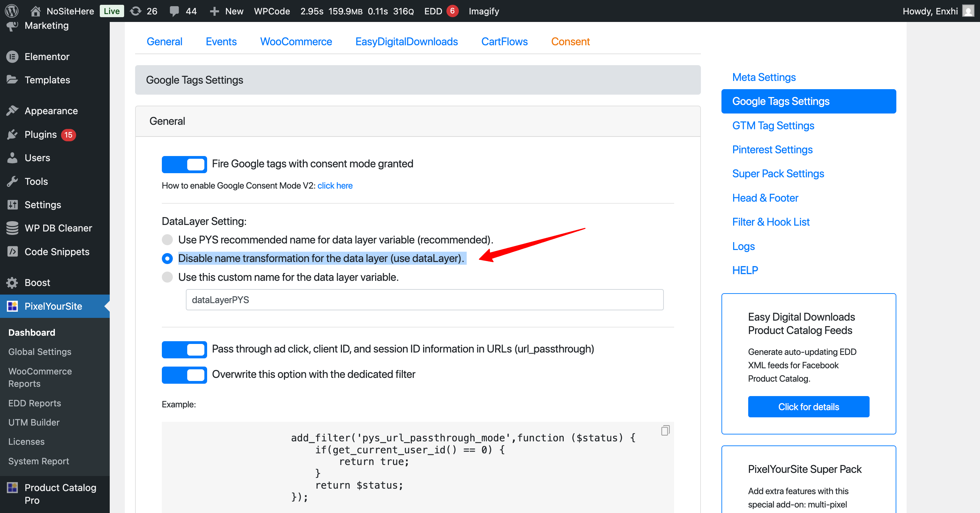This screenshot has height=513, width=980.
Task: Toggle the url_passthrough switch
Action: 184,349
